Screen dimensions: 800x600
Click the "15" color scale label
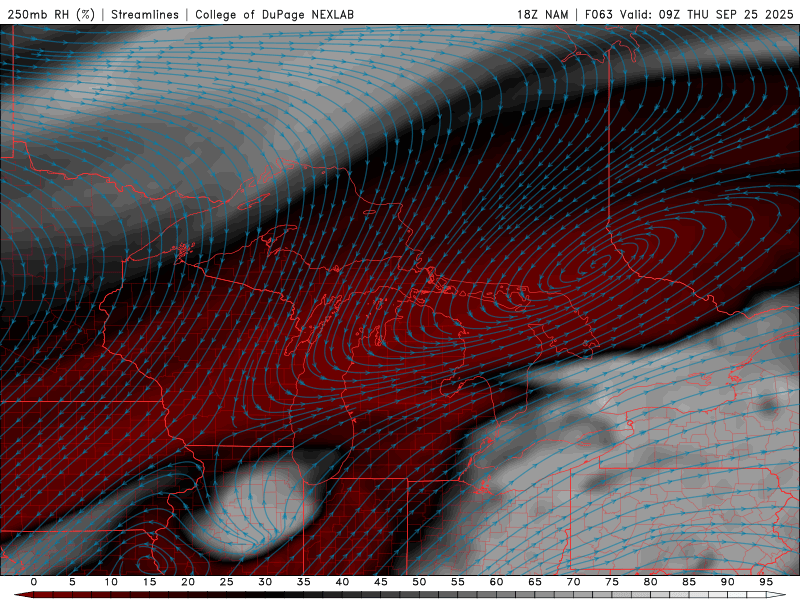pos(149,582)
